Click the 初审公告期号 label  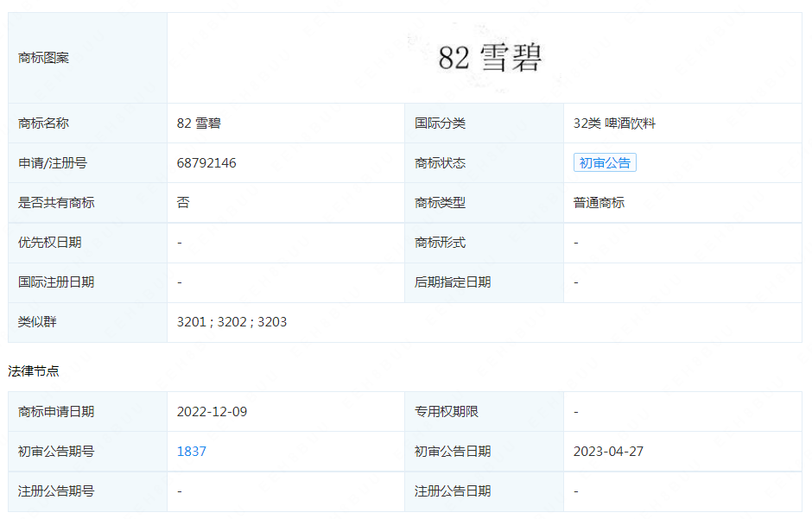click(x=56, y=452)
